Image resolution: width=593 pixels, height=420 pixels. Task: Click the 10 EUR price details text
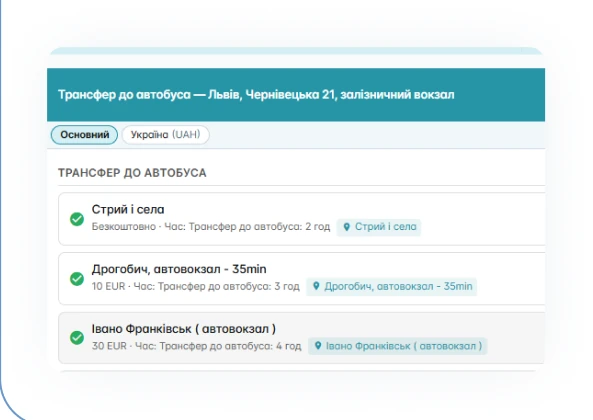click(x=196, y=286)
